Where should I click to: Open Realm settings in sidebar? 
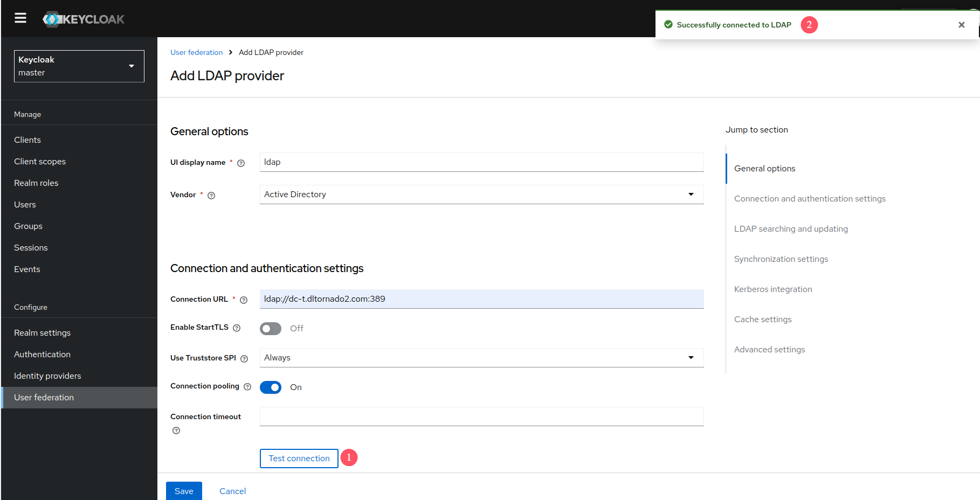[x=43, y=333]
